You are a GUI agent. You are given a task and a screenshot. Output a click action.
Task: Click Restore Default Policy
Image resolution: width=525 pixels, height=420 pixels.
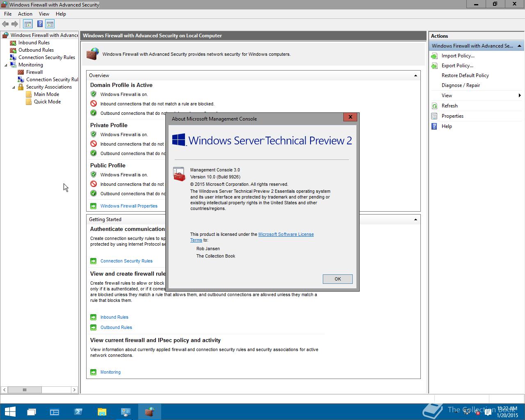[465, 75]
